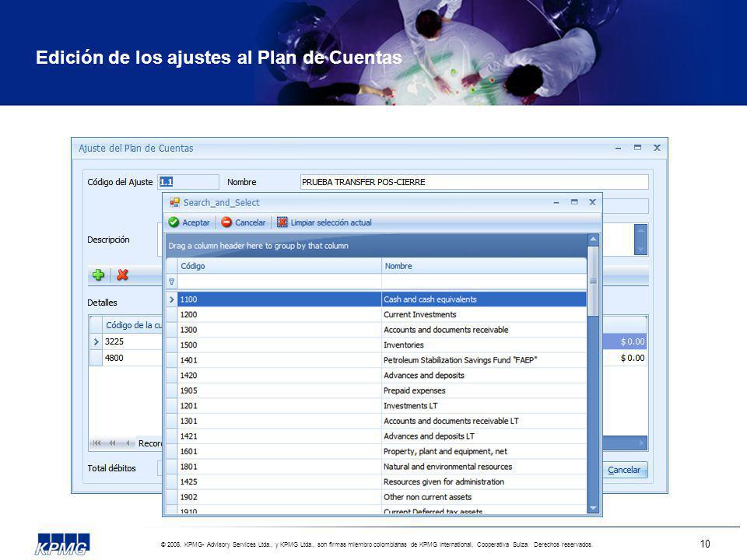
Task: Click the previous-page navigator arrow in Detalles
Action: coord(112,443)
